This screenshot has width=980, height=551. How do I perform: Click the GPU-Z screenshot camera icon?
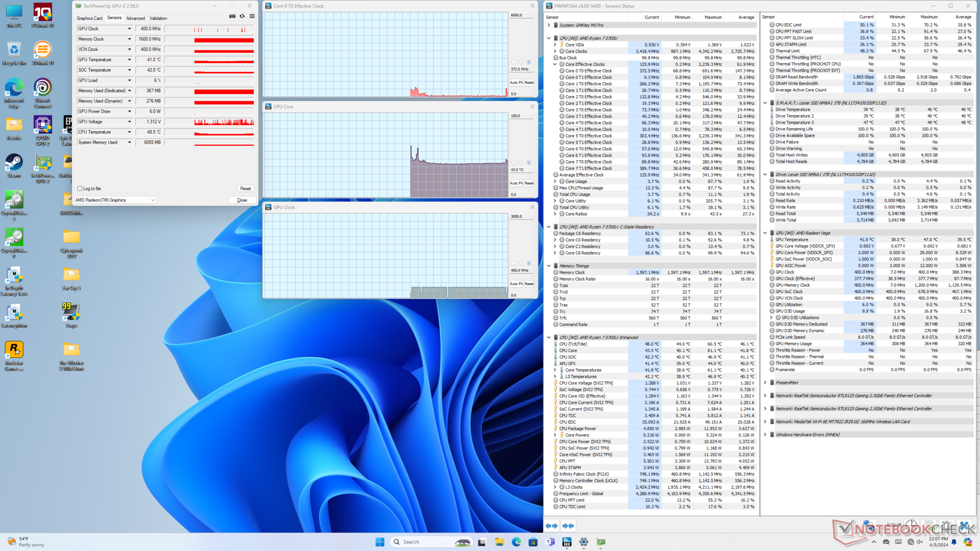(232, 16)
